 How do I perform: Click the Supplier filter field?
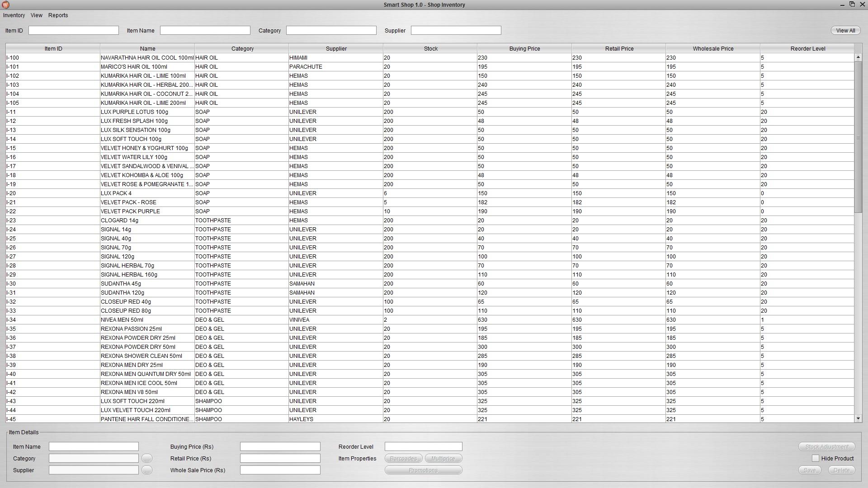(456, 30)
